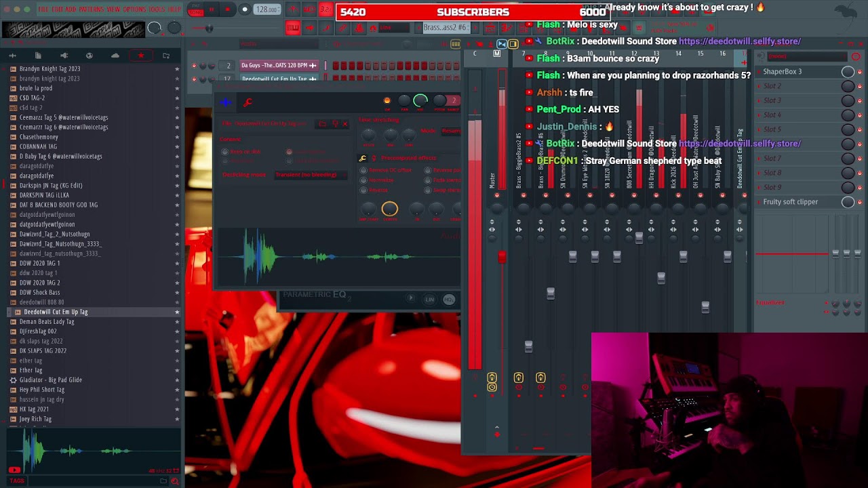Screen dimensions: 868x488
Task: Toggle favorite star for Ether Tag
Action: pos(177,370)
